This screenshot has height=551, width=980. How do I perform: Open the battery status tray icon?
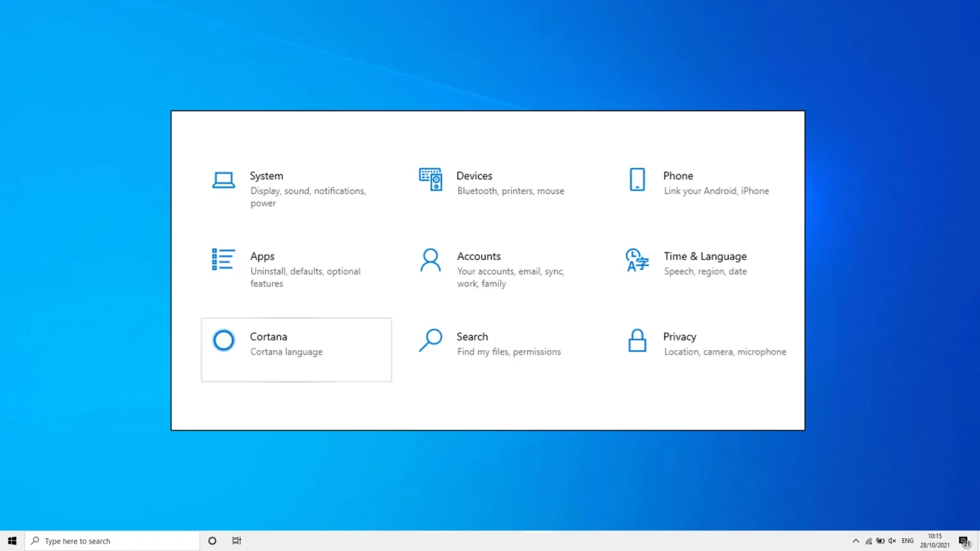coord(880,541)
